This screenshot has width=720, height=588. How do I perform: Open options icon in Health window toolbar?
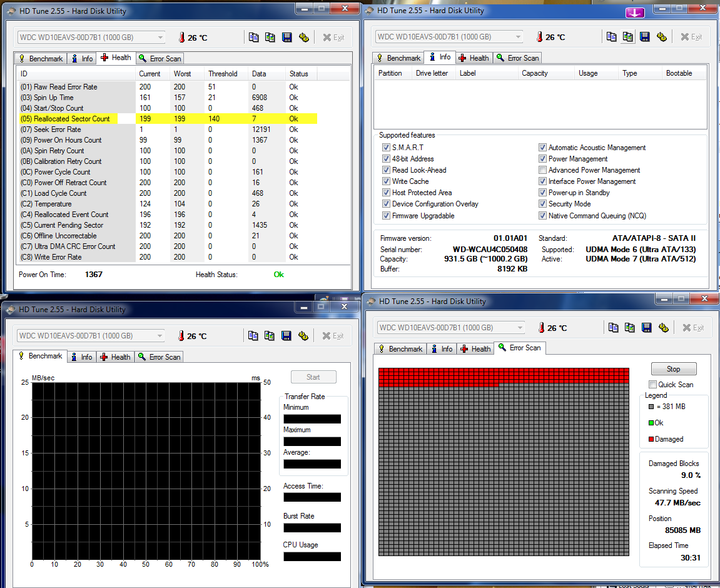click(303, 37)
